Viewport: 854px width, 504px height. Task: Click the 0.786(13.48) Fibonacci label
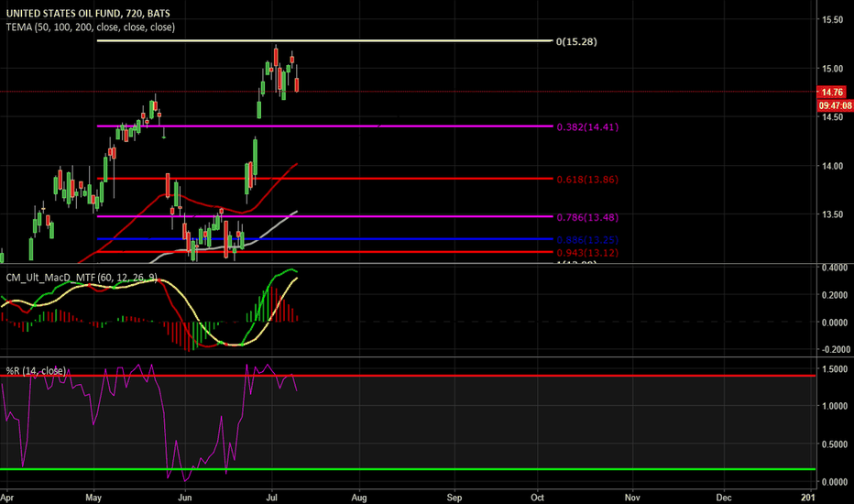587,217
